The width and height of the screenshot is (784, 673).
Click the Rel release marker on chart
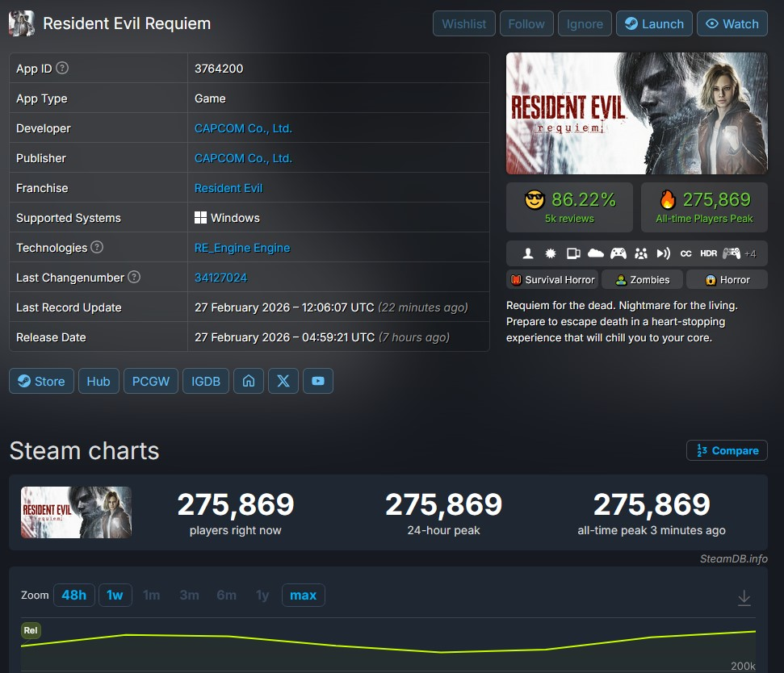(x=31, y=630)
